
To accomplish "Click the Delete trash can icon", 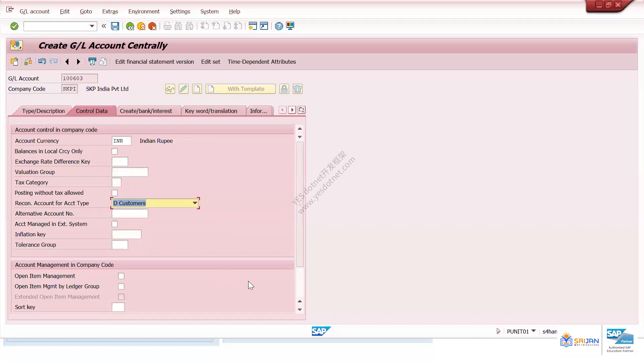I will tap(298, 89).
